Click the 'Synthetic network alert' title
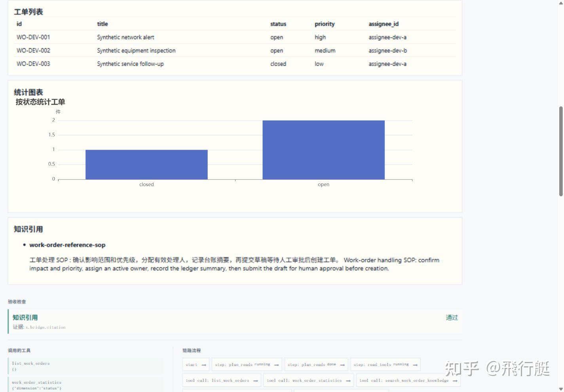The width and height of the screenshot is (564, 392). coord(125,37)
